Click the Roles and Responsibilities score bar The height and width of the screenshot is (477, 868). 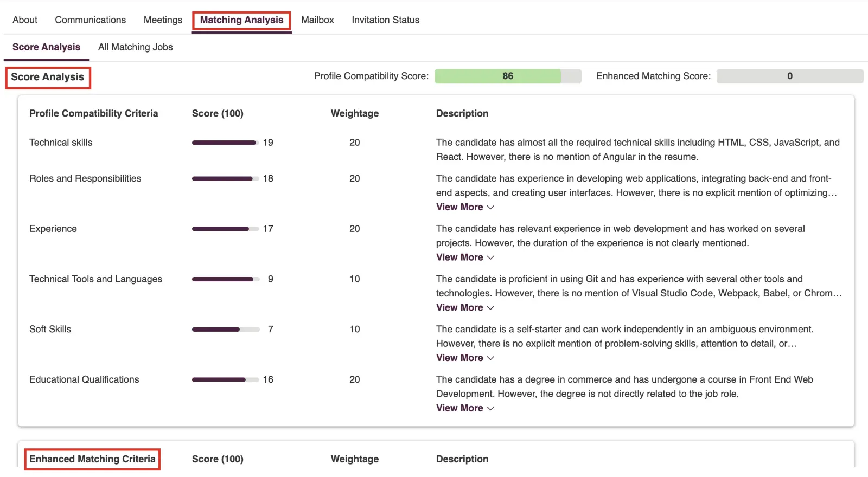[x=225, y=178]
